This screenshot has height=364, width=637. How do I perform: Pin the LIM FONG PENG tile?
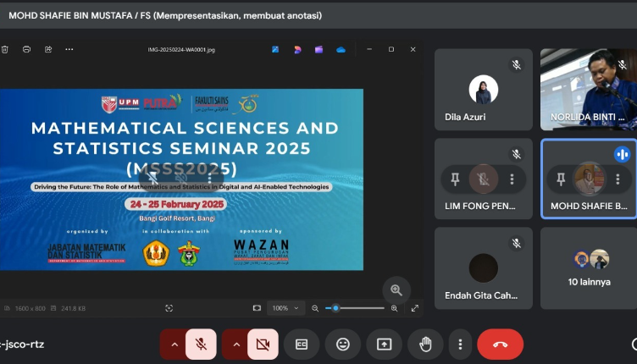tap(455, 179)
